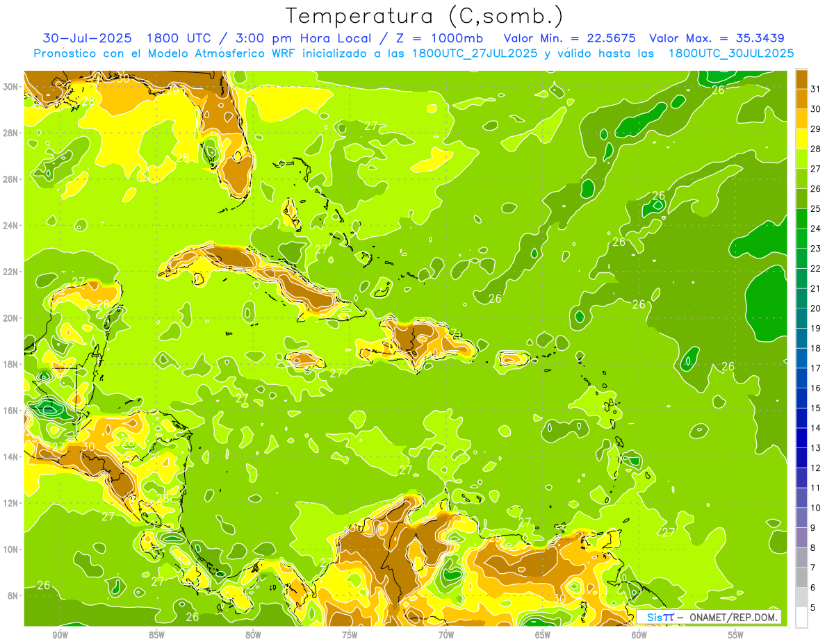Click the '26N' latitude axis label
The image size is (834, 644).
(11, 179)
